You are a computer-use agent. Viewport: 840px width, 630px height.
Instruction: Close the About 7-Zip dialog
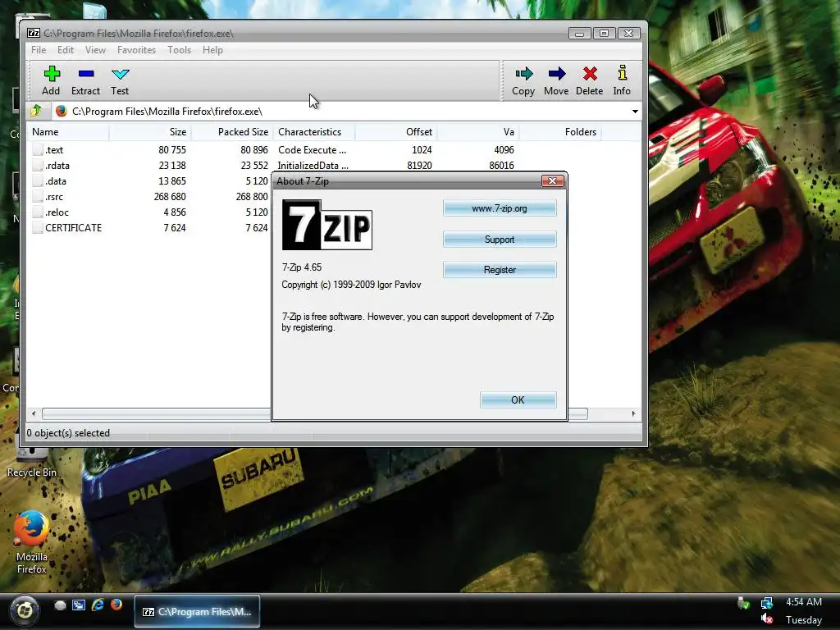click(x=552, y=181)
